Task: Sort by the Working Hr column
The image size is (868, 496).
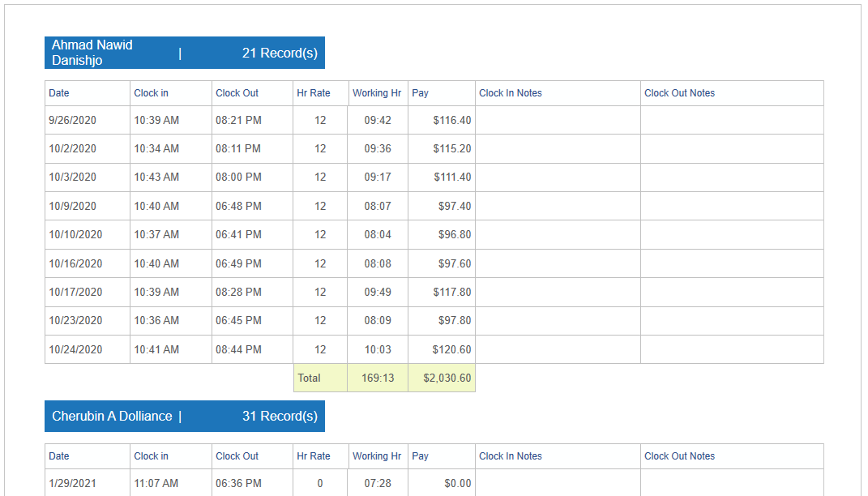Action: [377, 92]
